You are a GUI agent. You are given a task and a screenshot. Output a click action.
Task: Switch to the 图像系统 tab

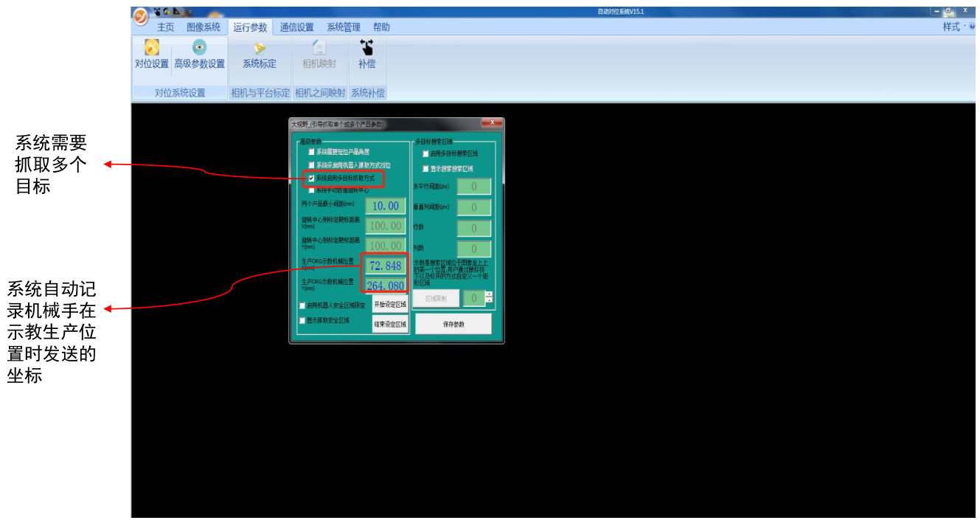tap(203, 27)
